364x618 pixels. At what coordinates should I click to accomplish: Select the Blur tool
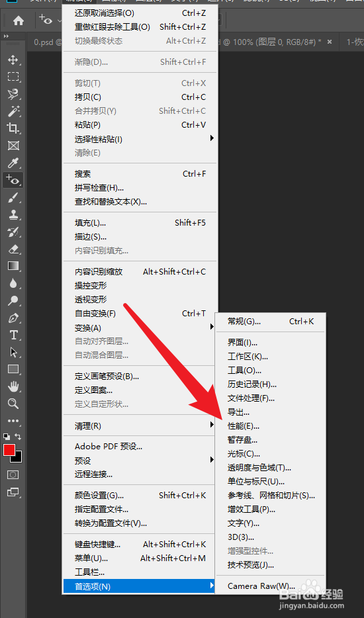pos(13,283)
